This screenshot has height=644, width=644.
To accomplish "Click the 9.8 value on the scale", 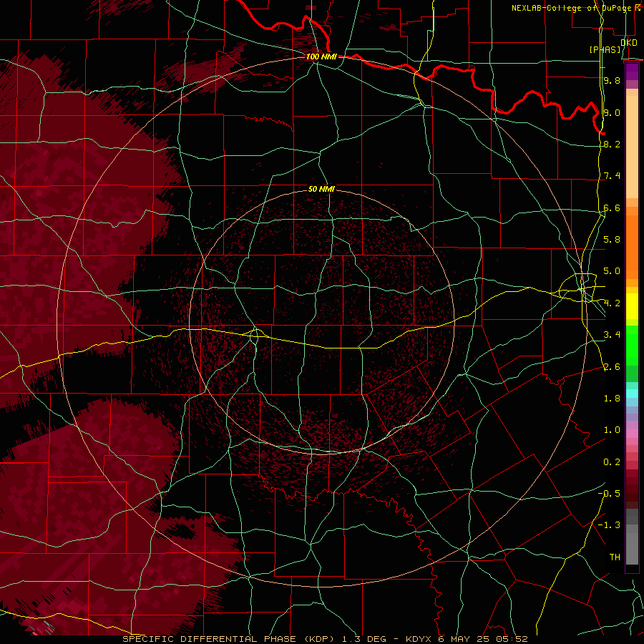I will [612, 80].
